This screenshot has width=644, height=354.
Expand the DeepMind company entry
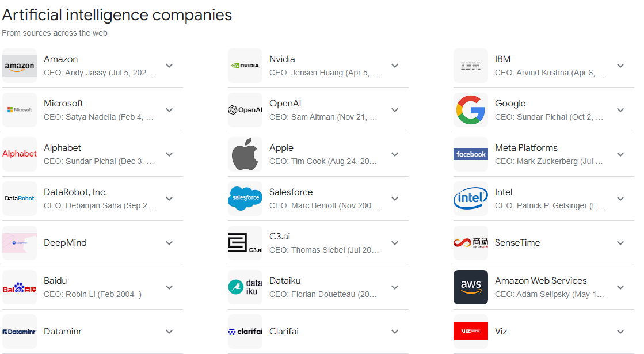click(x=169, y=243)
